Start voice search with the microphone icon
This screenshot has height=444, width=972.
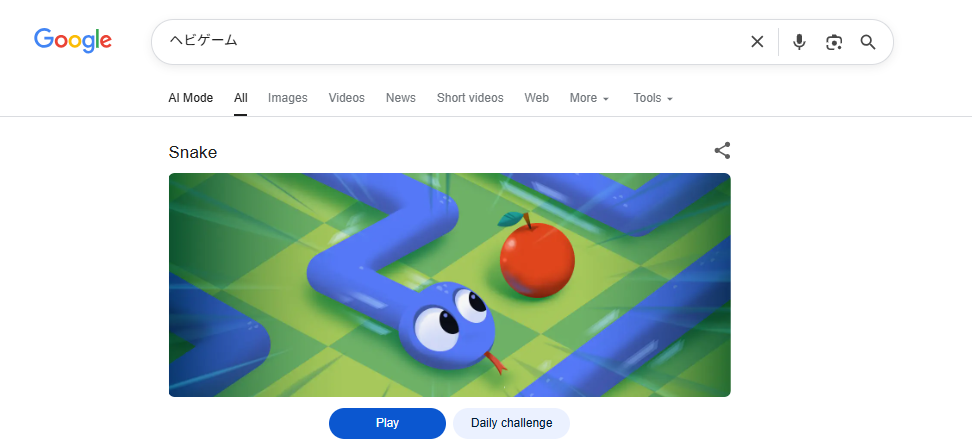coord(799,42)
